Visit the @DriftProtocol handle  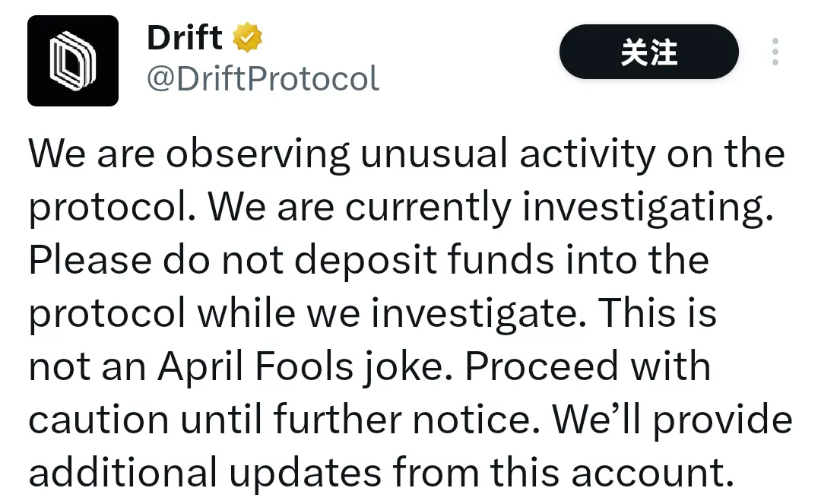[263, 78]
